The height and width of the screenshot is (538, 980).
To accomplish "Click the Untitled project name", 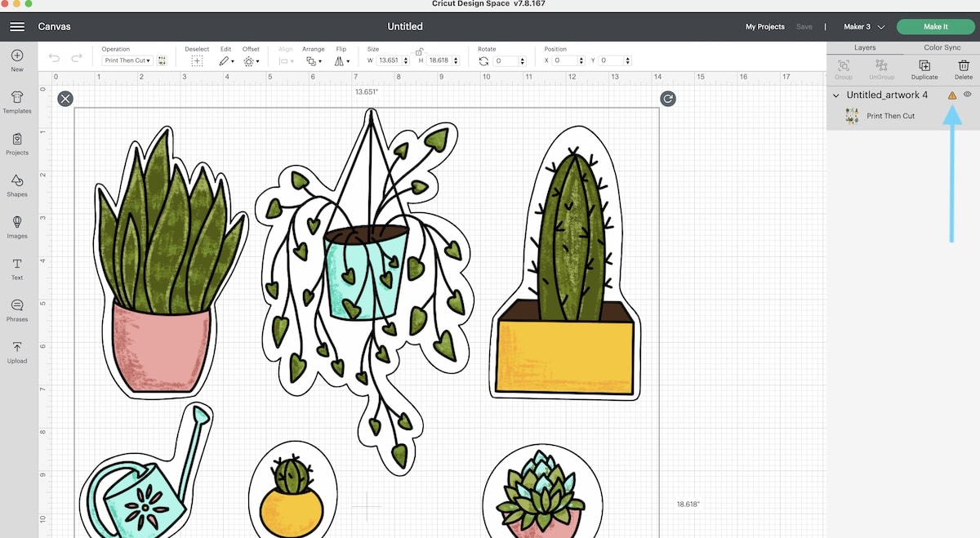I will (405, 27).
